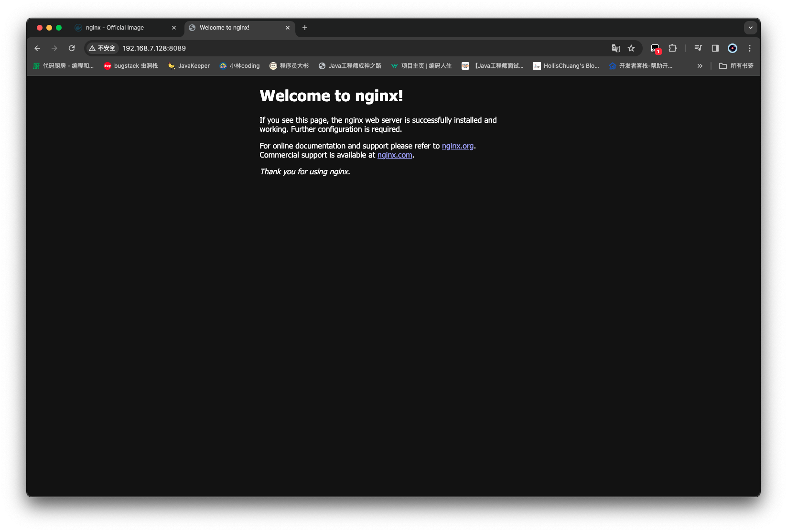Reload the nginx welcome page

[72, 48]
